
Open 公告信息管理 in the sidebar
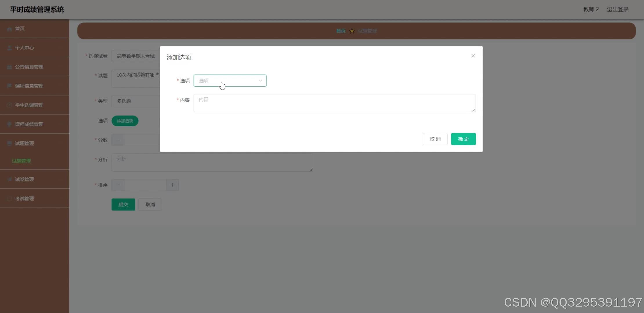pos(35,67)
